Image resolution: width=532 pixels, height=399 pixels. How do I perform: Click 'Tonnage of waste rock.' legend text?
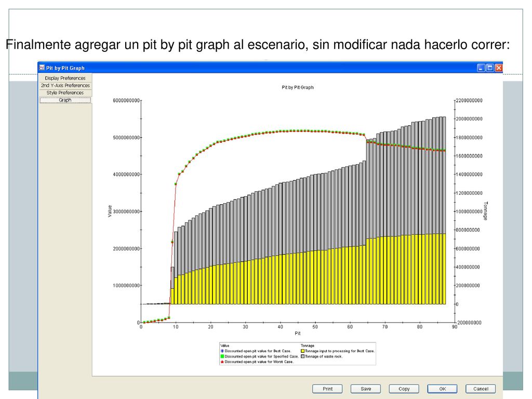pyautogui.click(x=324, y=356)
